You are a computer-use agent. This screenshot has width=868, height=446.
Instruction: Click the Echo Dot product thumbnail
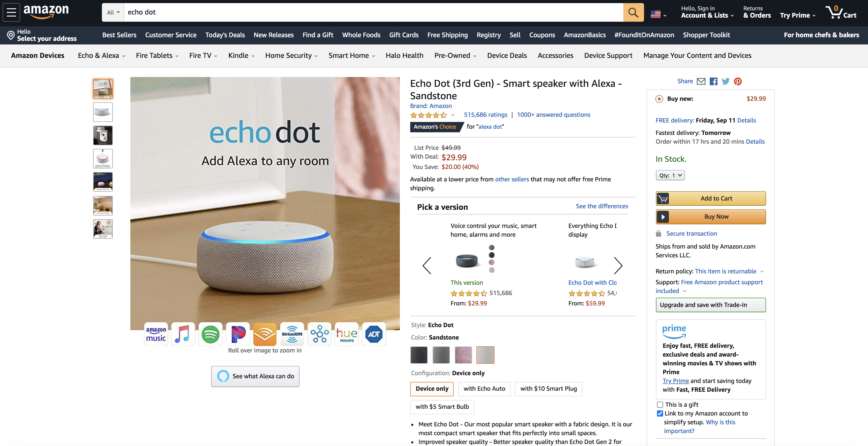click(x=102, y=89)
